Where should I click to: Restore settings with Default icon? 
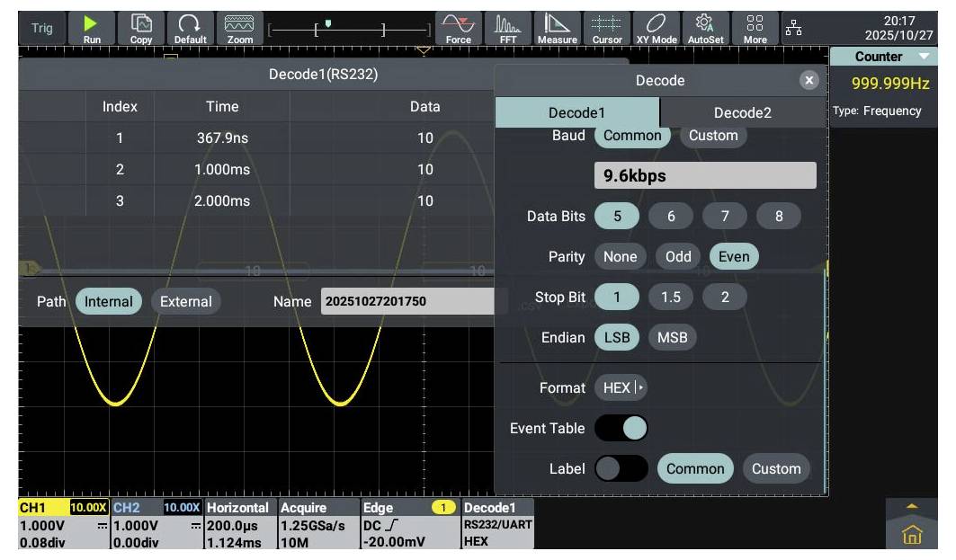click(x=190, y=28)
